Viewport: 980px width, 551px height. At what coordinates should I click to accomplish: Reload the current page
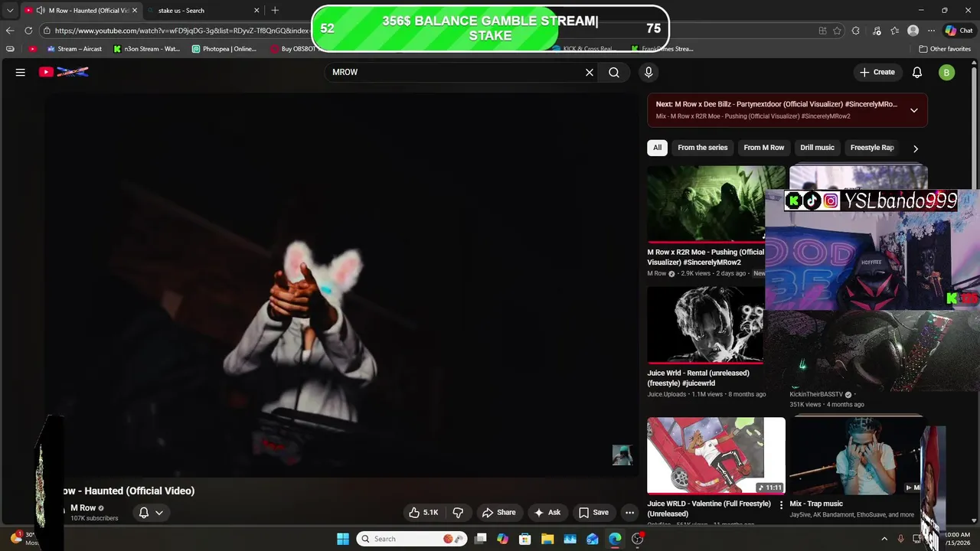click(28, 31)
